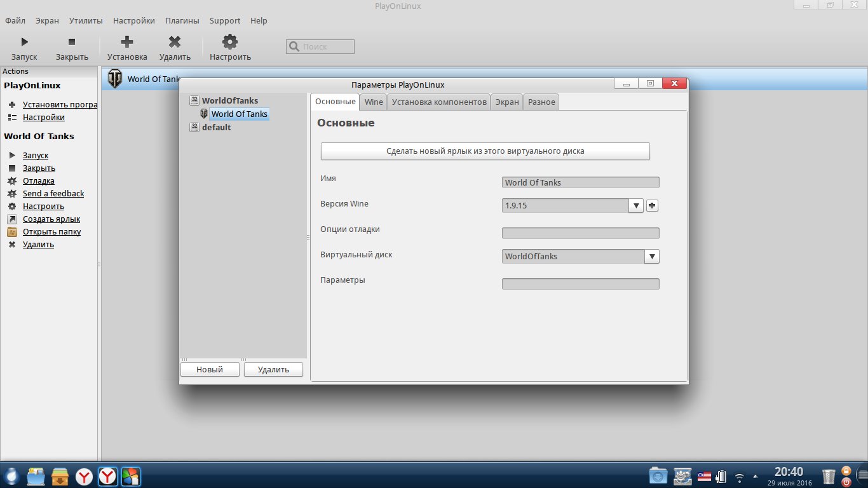Open the Плагины menu
Screen dimensions: 868x488
pos(182,20)
